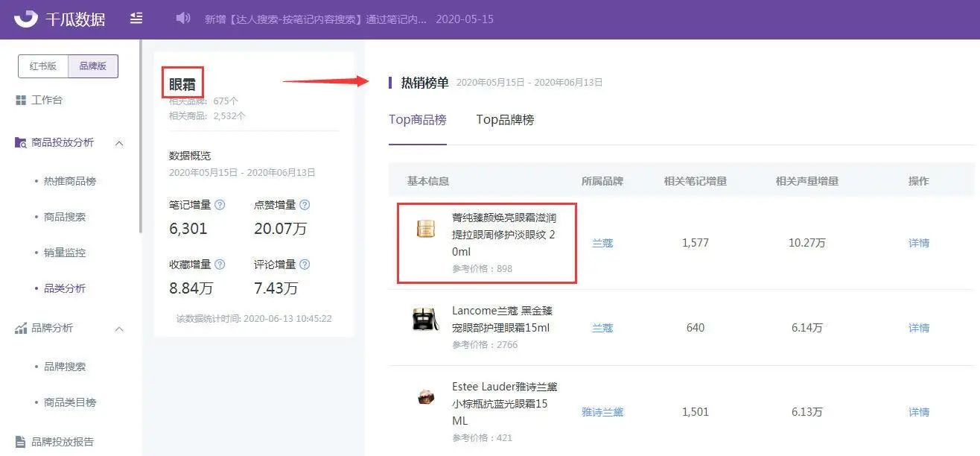Open 品类分析 in the sidebar
This screenshot has height=456, width=980.
click(x=65, y=288)
